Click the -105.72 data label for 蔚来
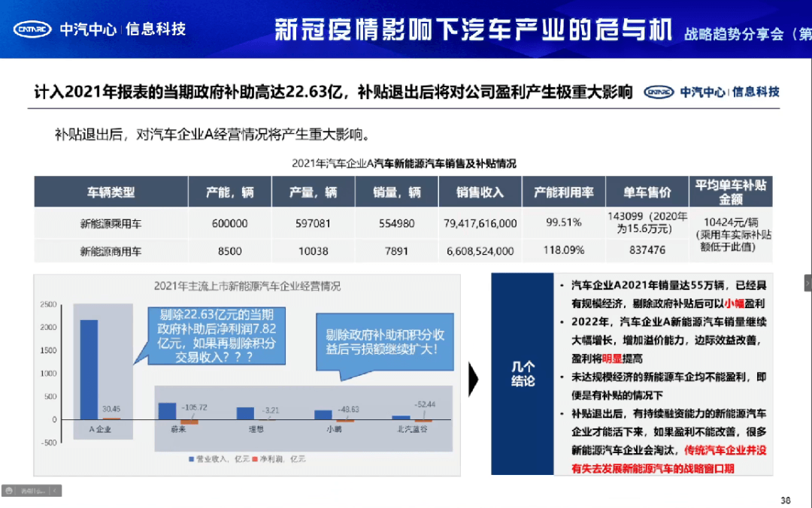Viewport: 812px width, 508px height. (x=194, y=407)
